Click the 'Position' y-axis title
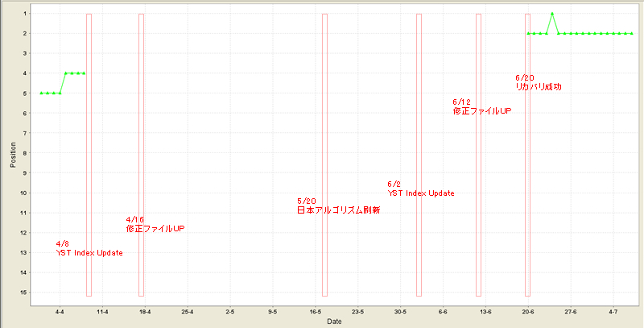Image resolution: width=644 pixels, height=328 pixels. (13, 155)
